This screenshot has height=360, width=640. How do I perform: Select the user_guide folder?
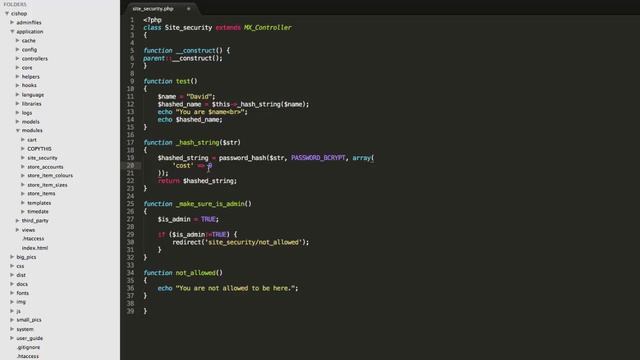point(29,338)
